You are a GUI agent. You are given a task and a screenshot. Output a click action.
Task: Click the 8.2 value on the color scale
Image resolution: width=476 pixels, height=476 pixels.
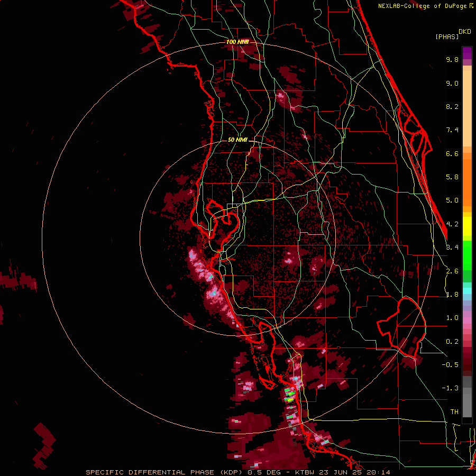pos(452,106)
